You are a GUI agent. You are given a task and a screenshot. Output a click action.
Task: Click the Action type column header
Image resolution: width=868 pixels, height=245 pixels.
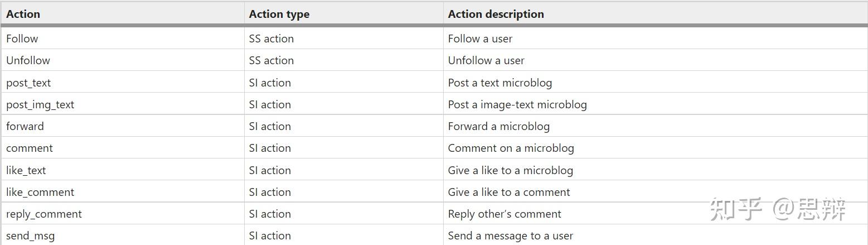coord(343,14)
